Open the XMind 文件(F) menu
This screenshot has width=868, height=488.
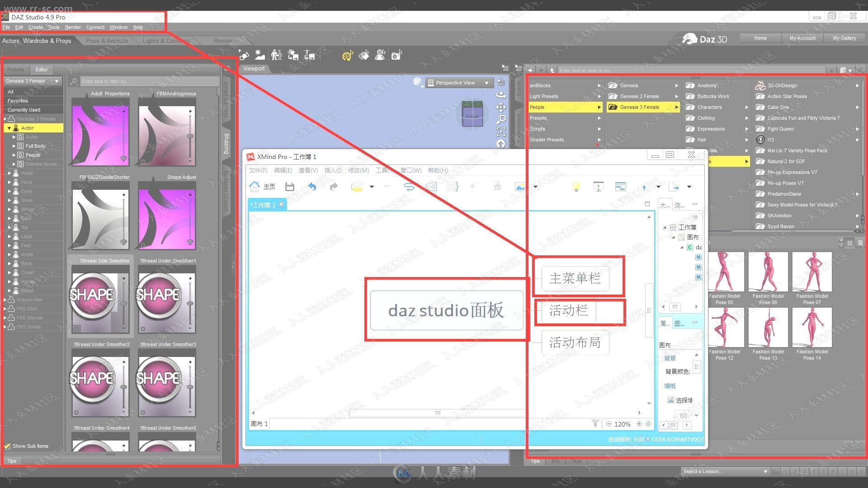tap(258, 170)
